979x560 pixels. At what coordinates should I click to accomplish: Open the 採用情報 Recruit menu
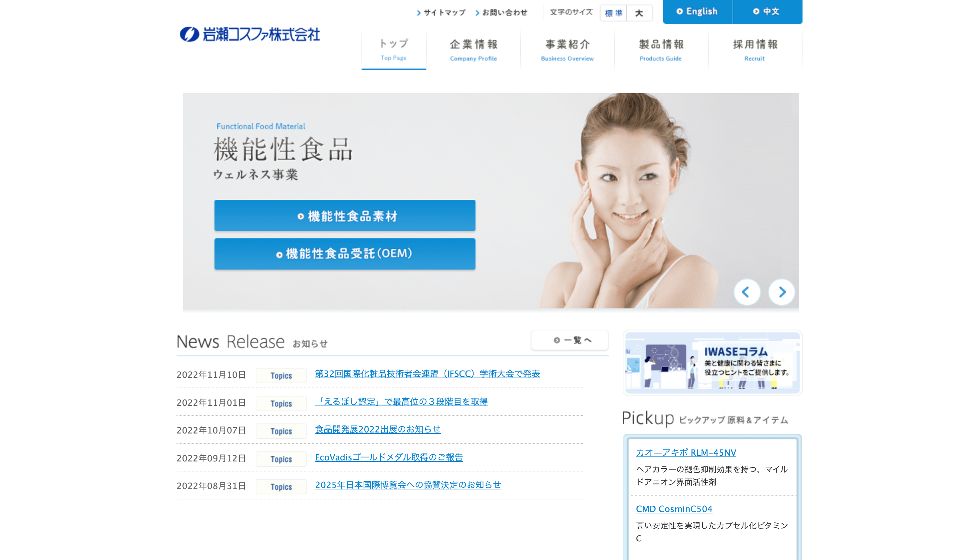pyautogui.click(x=755, y=49)
